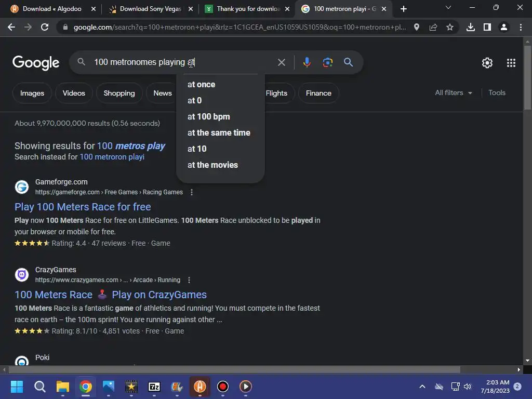Close the Thank you for download tab
This screenshot has width=532, height=399.
287,9
